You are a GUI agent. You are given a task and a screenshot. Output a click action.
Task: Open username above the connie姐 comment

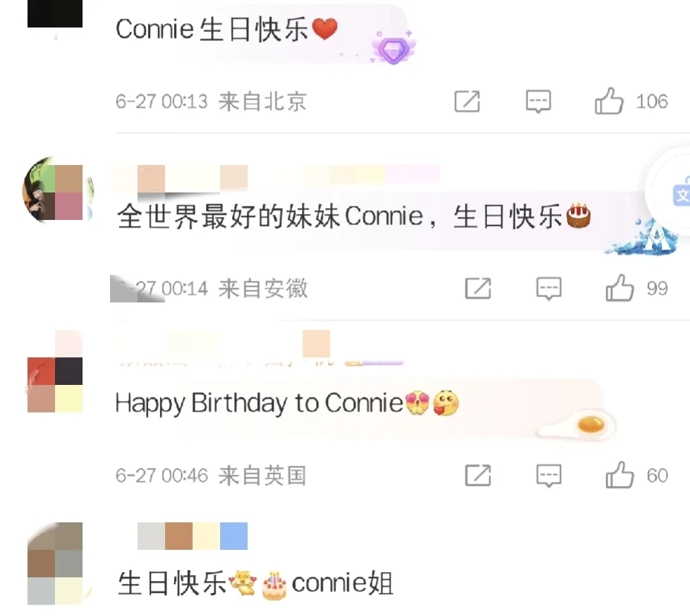pos(193,536)
